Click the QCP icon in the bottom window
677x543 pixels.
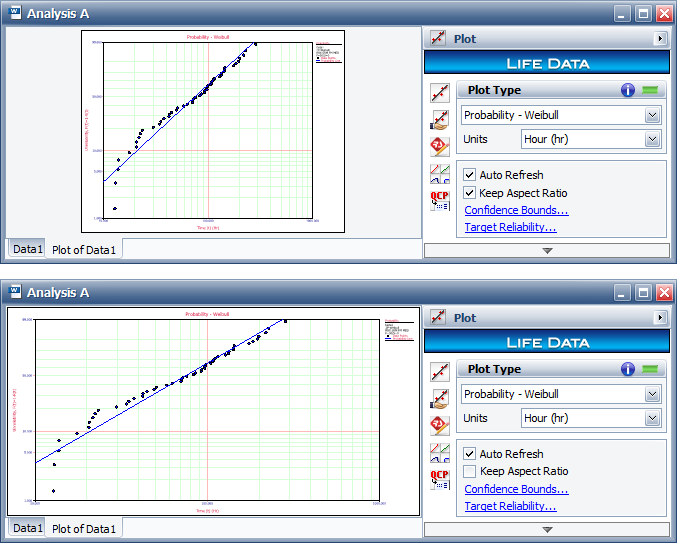point(440,479)
